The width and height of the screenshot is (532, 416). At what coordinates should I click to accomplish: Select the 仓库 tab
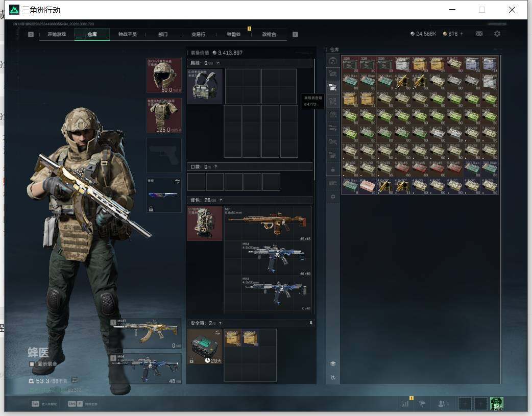92,34
